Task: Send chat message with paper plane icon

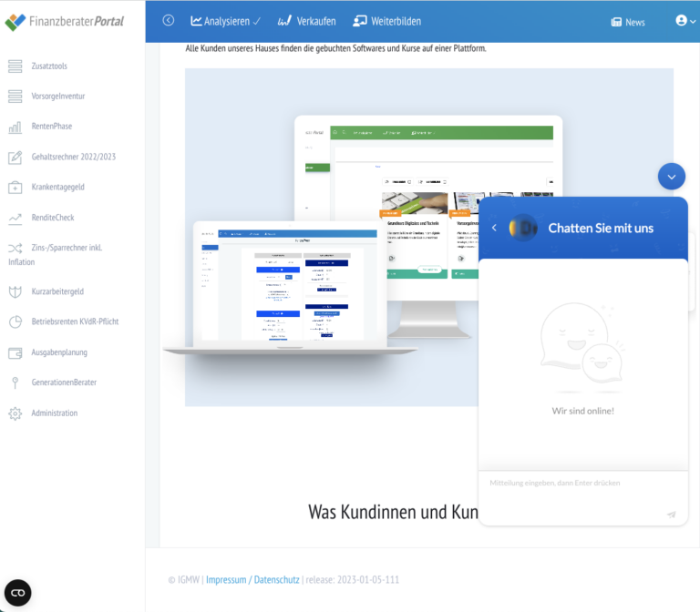Action: click(x=671, y=515)
